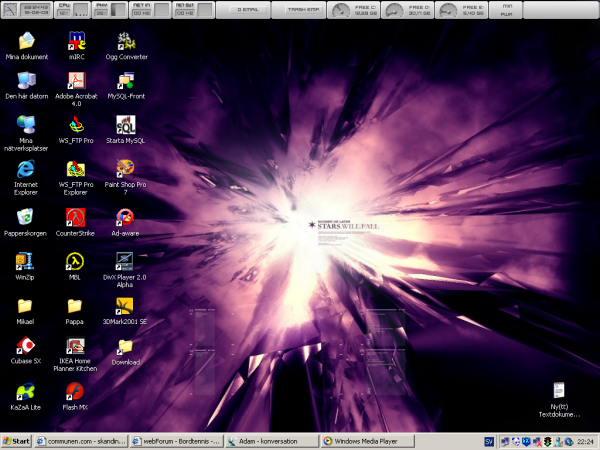Switch to communen.com browser taskbar window
This screenshot has height=450, width=600.
point(81,441)
